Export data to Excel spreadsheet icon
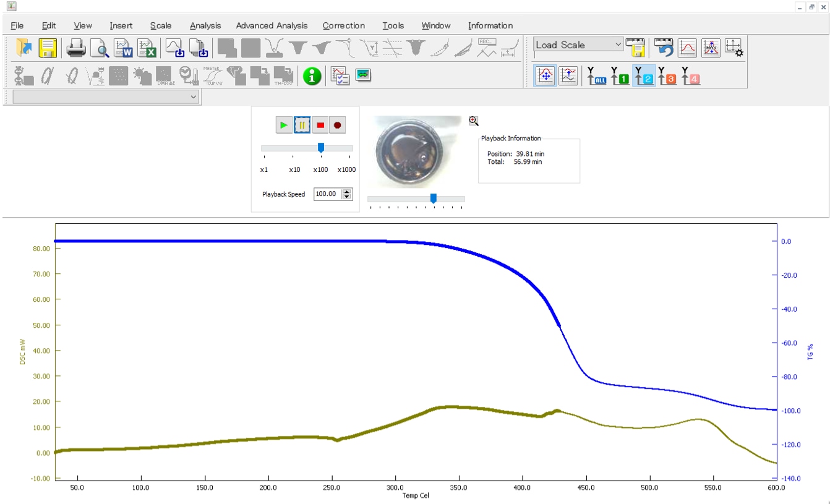 click(147, 48)
